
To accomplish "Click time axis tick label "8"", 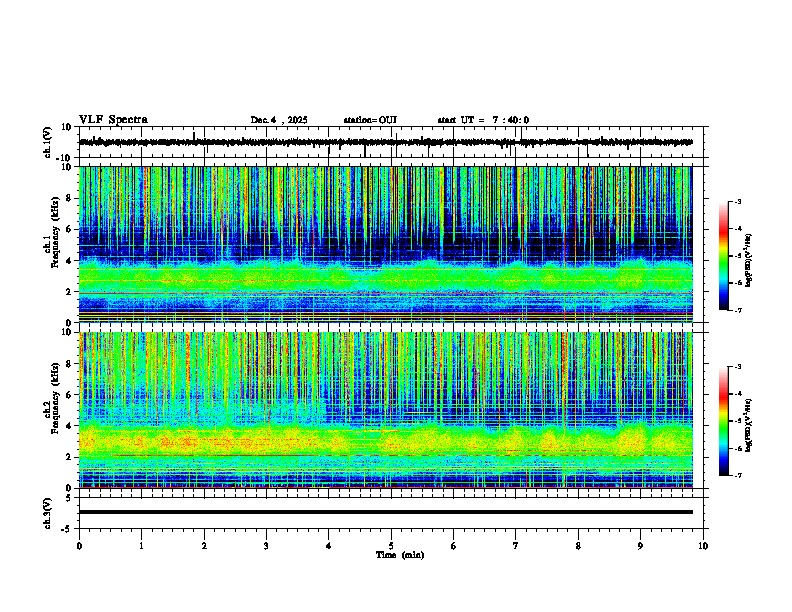I will [x=578, y=546].
